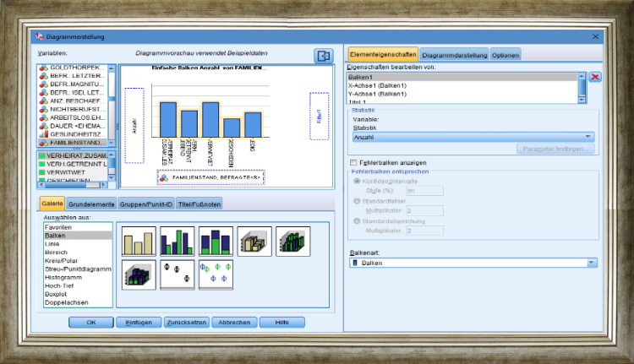
Task: Enable Fehlerbalken anzeigen checkbox
Action: tap(353, 162)
